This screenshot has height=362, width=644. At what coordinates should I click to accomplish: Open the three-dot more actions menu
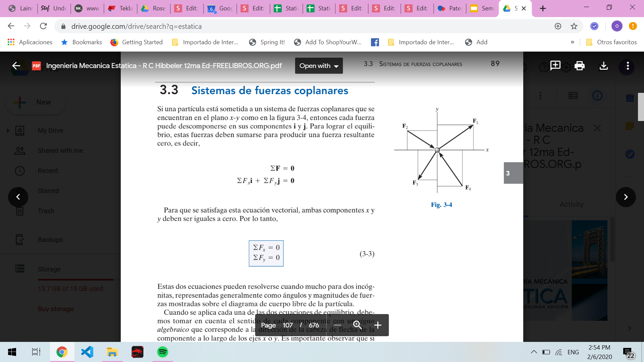pyautogui.click(x=628, y=66)
